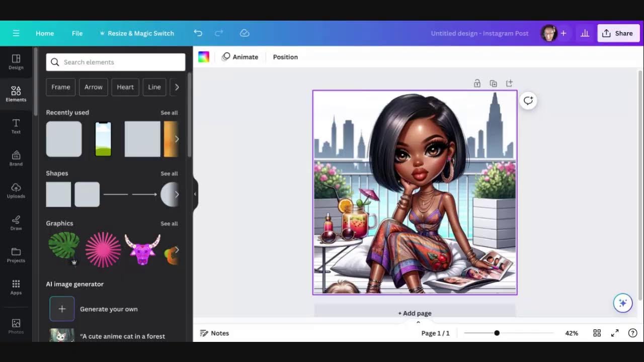Click the cartoon woman canvas image

(x=415, y=192)
